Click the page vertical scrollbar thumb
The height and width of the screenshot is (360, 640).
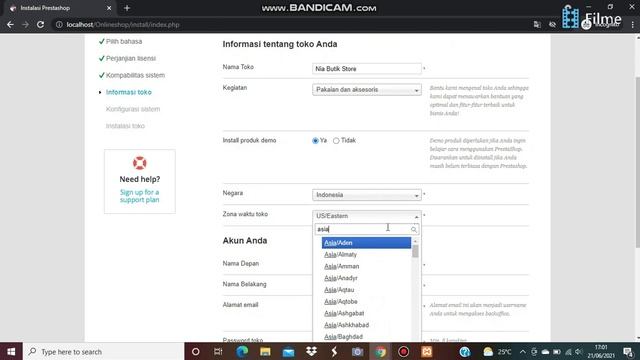coord(638,161)
